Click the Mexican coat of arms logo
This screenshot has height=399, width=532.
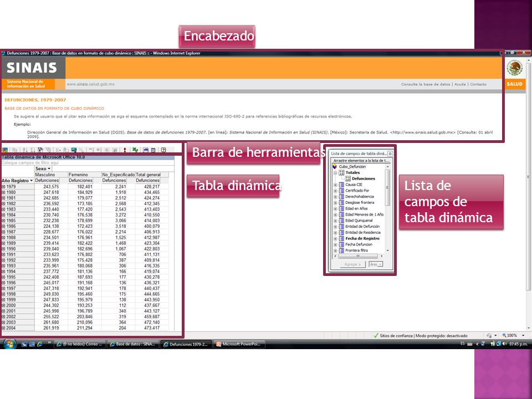tap(514, 68)
